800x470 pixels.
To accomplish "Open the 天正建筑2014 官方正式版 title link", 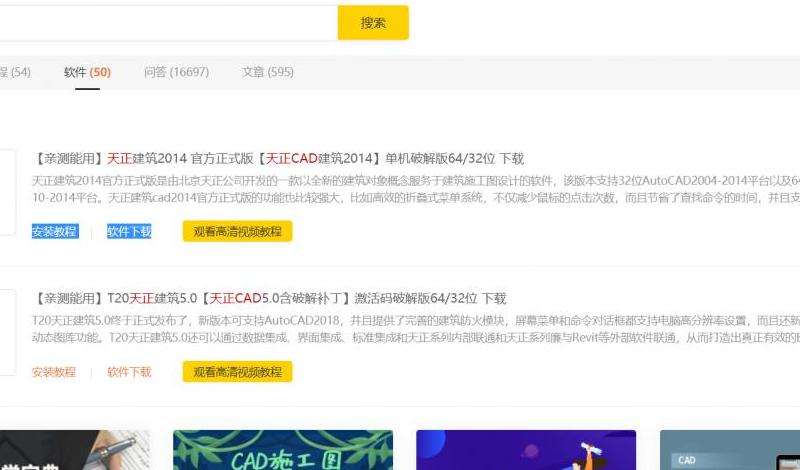I will 279,159.
